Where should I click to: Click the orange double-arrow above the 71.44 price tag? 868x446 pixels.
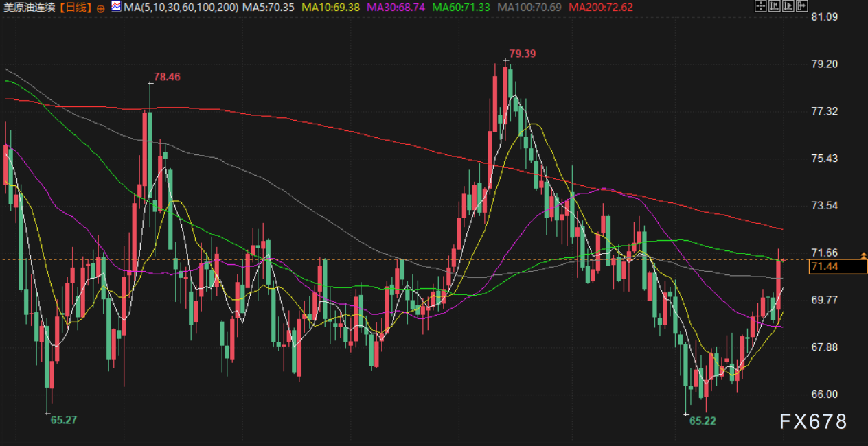tap(863, 255)
